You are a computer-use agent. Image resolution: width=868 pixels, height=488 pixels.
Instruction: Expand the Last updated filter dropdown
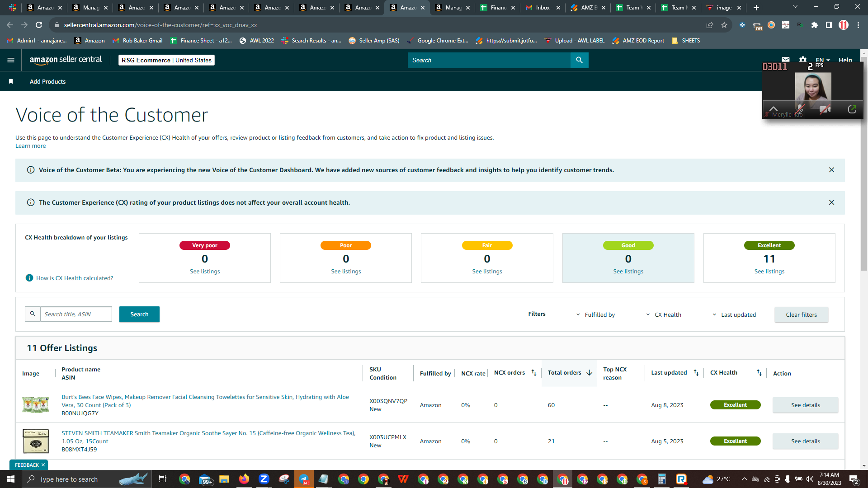click(734, 314)
